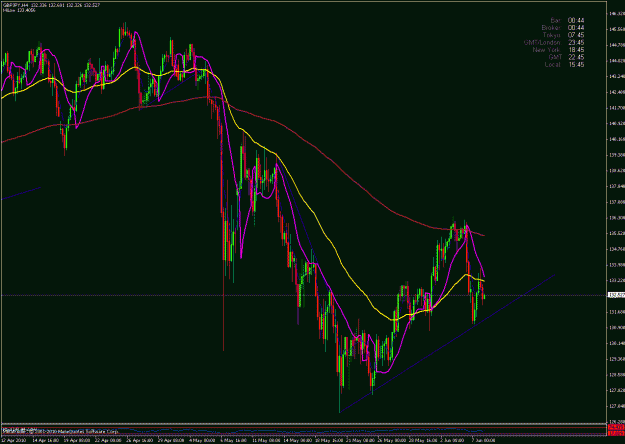
Task: Click the 7 Jun date on time axis
Action: (x=483, y=440)
